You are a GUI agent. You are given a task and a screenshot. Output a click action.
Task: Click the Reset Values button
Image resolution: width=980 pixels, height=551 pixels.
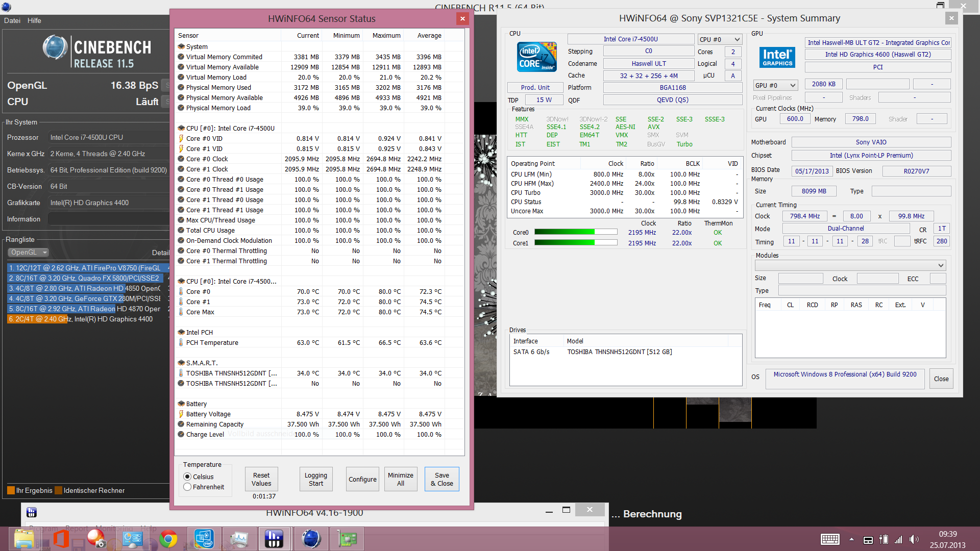pos(261,479)
